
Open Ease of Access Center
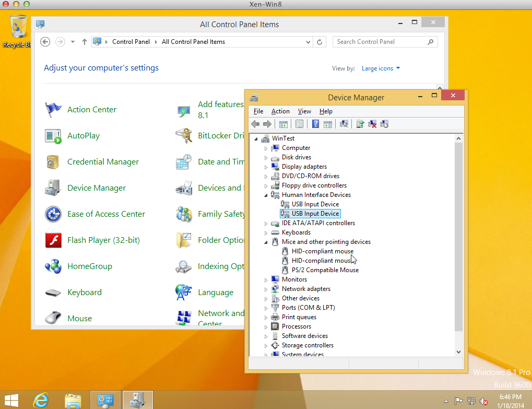point(106,214)
